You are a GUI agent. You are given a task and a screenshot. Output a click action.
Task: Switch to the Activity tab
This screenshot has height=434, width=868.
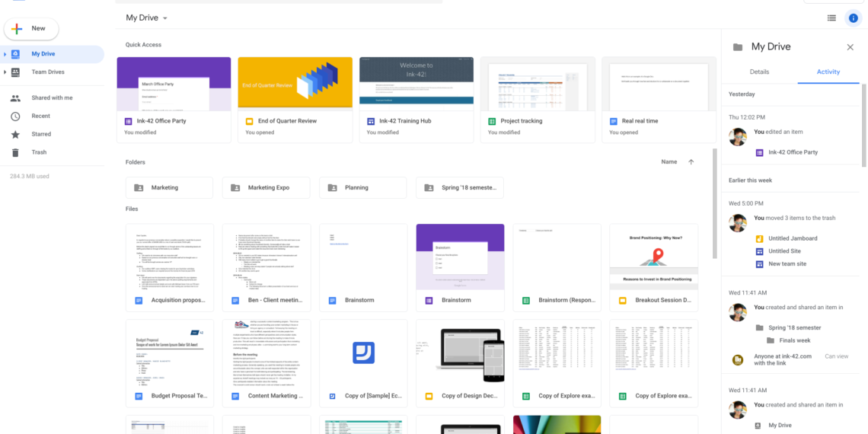click(x=828, y=72)
